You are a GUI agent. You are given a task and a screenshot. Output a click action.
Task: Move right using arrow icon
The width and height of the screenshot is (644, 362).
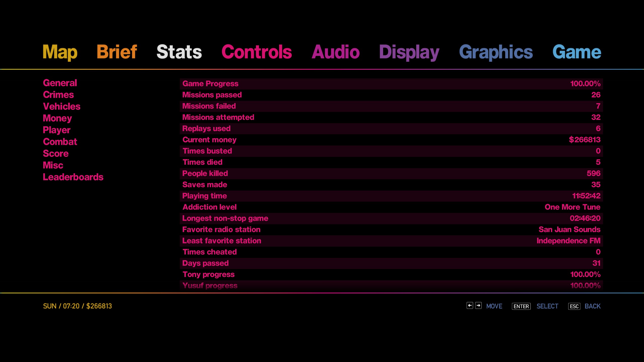pos(478,306)
